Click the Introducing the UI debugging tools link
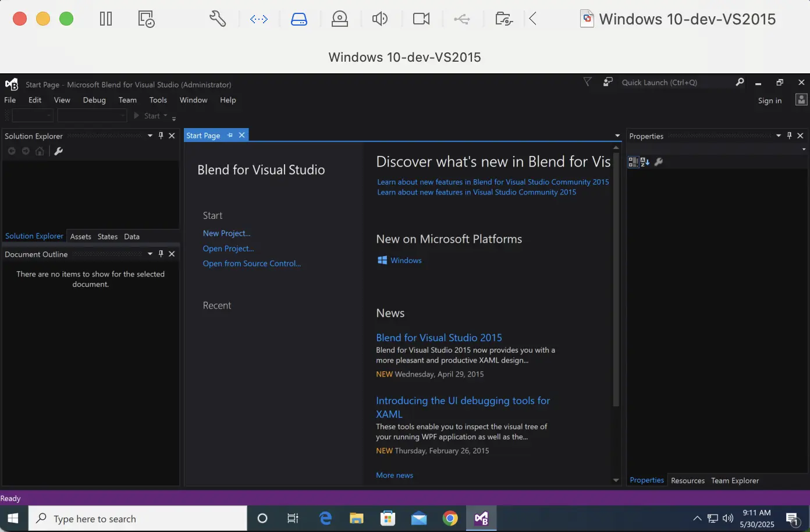 [463, 407]
